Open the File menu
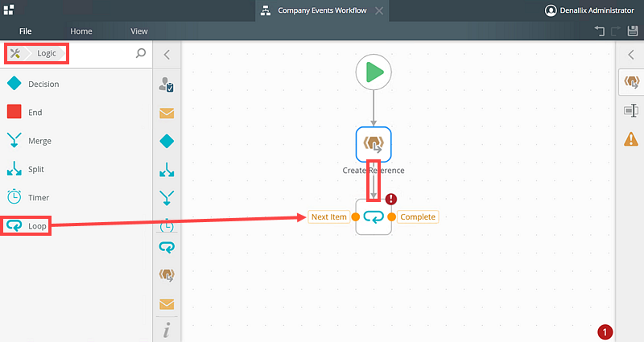This screenshot has height=342, width=644. coord(25,31)
